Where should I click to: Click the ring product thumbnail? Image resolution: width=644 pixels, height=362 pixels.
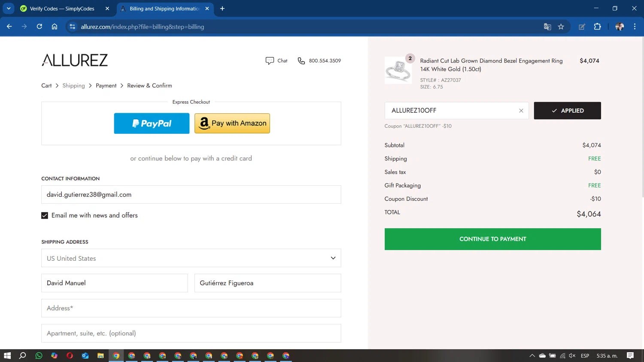pyautogui.click(x=398, y=70)
